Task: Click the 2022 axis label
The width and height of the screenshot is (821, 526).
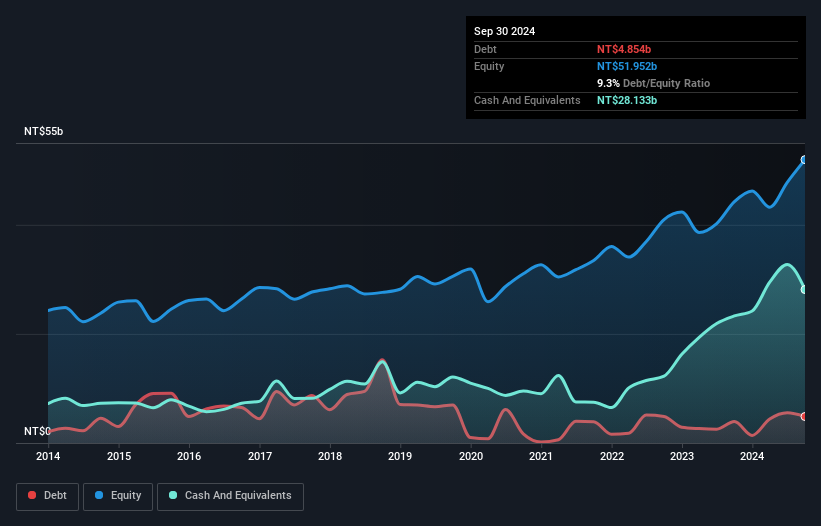Action: pyautogui.click(x=612, y=456)
